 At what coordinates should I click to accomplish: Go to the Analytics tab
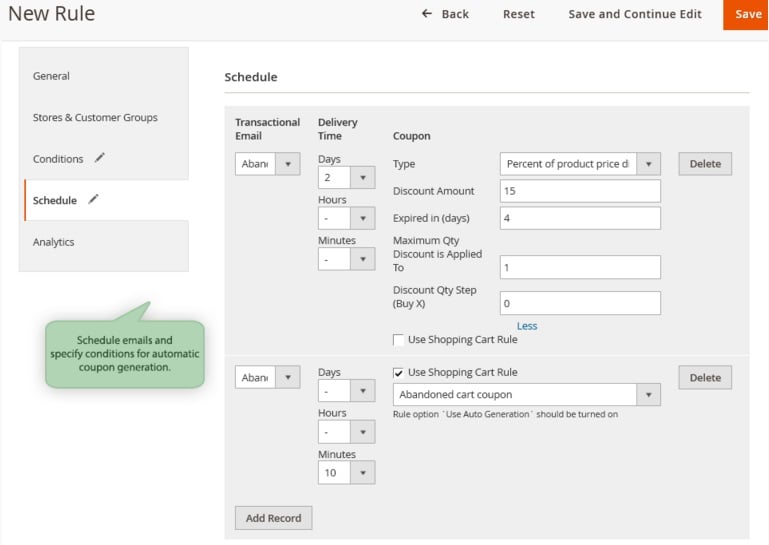[53, 242]
